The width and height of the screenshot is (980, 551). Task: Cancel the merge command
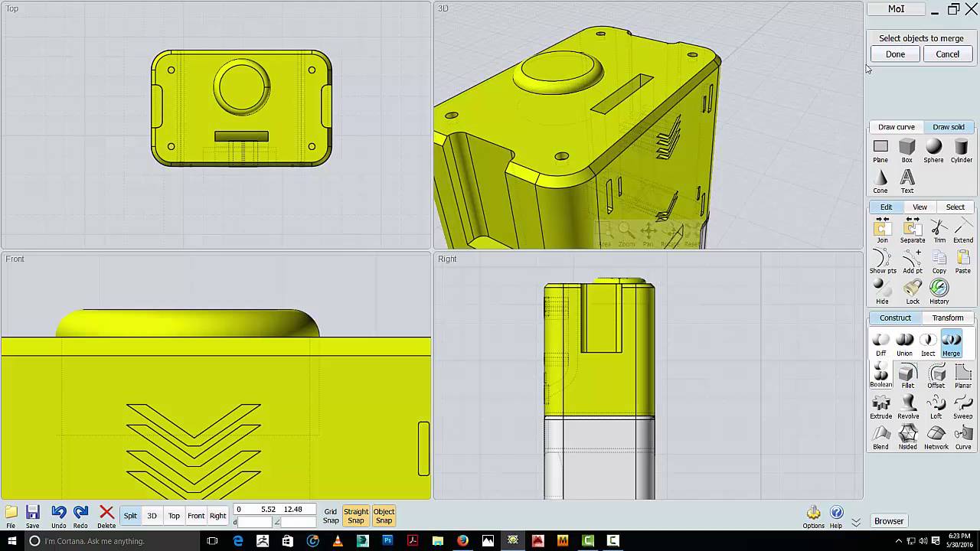(x=947, y=54)
